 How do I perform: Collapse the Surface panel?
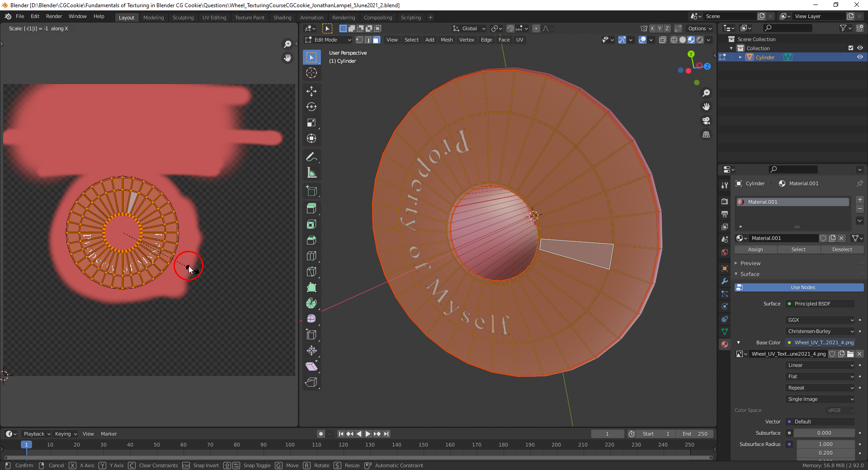tap(750, 274)
